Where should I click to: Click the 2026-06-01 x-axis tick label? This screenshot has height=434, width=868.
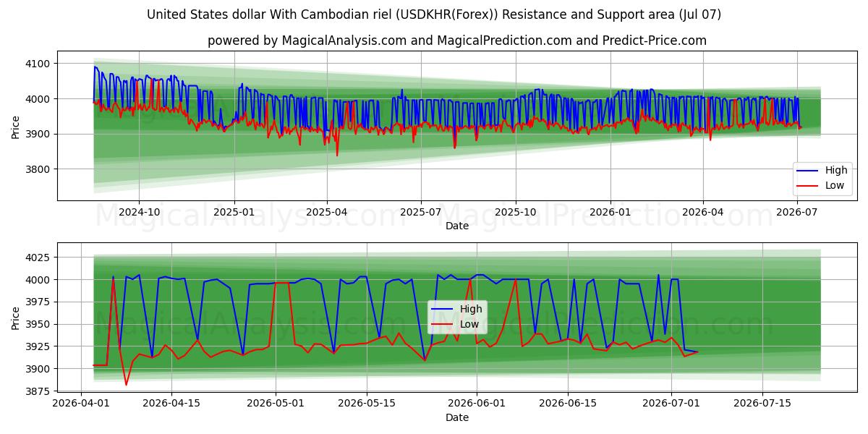pyautogui.click(x=477, y=404)
